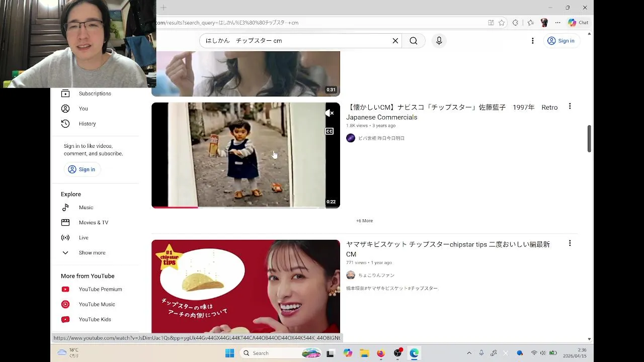Open the weather widget 18°C
Viewport: 644px width, 362px height.
click(69, 353)
